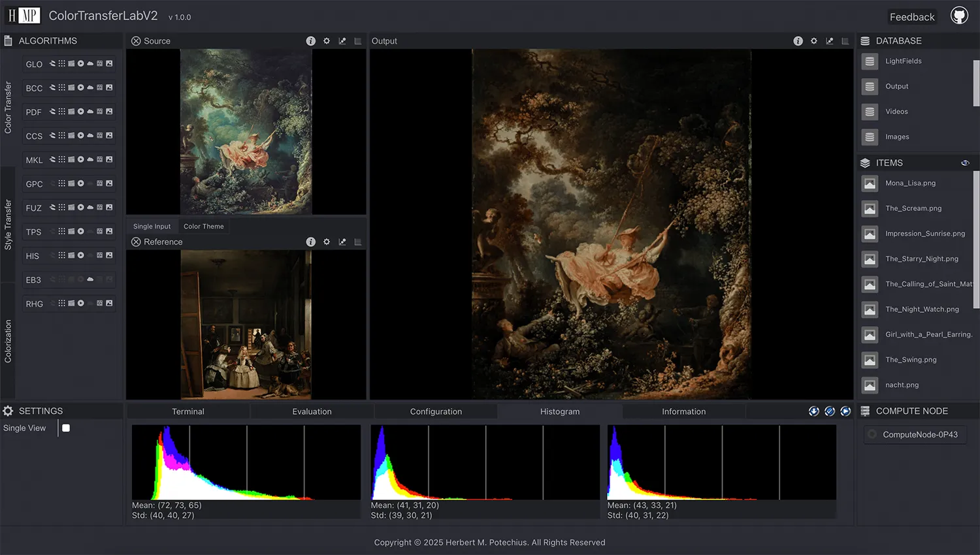Screen dimensions: 980x555
Task: Start processing with the blue play icon
Action: point(845,411)
